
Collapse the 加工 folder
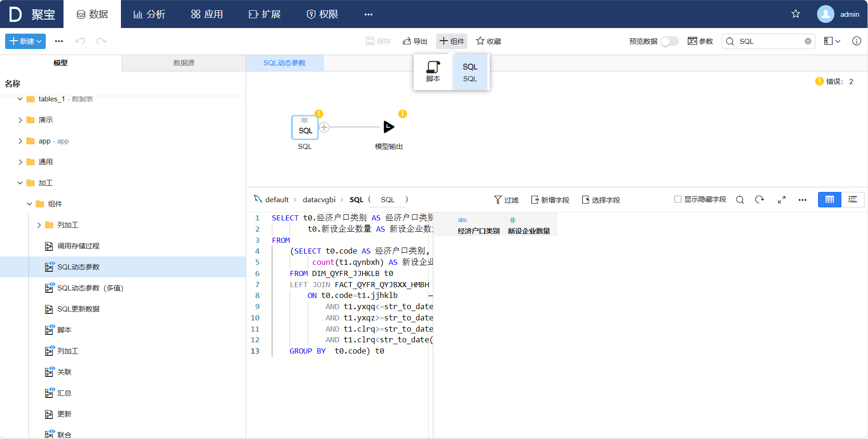coord(20,183)
